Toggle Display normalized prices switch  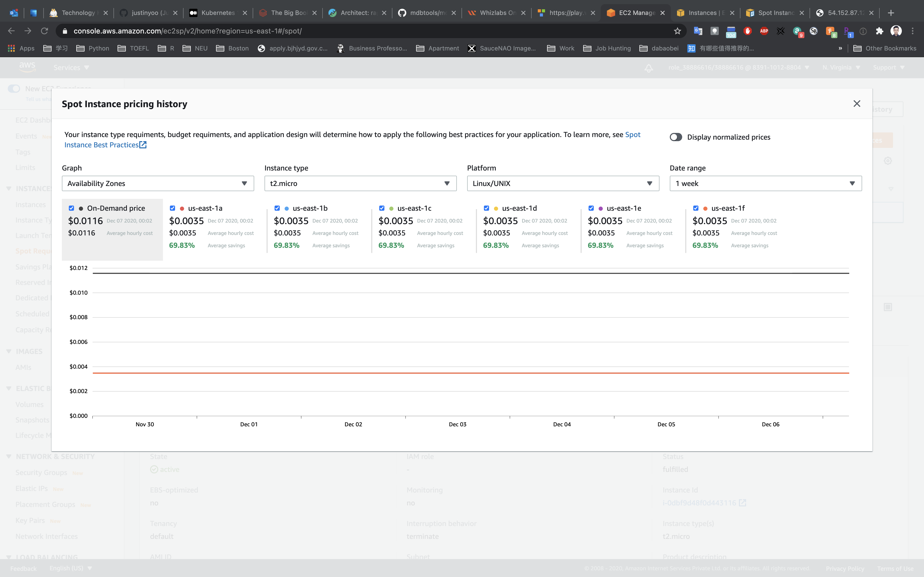click(676, 137)
